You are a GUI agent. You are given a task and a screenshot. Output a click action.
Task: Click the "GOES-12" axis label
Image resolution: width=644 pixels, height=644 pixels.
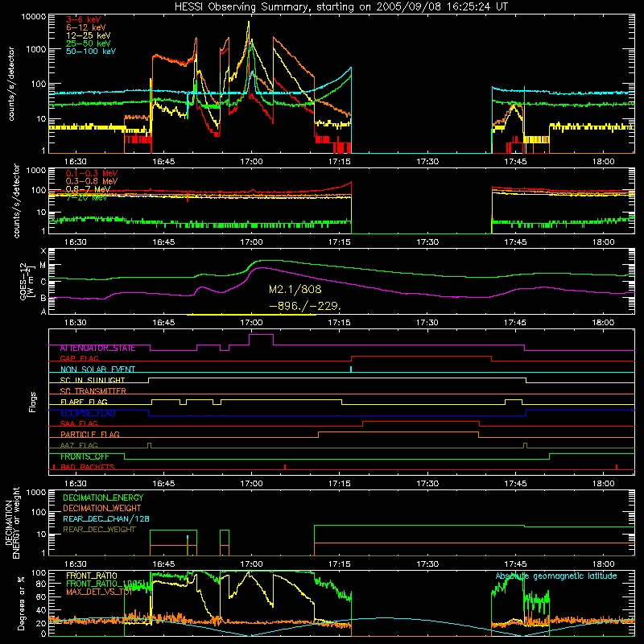pyautogui.click(x=23, y=281)
